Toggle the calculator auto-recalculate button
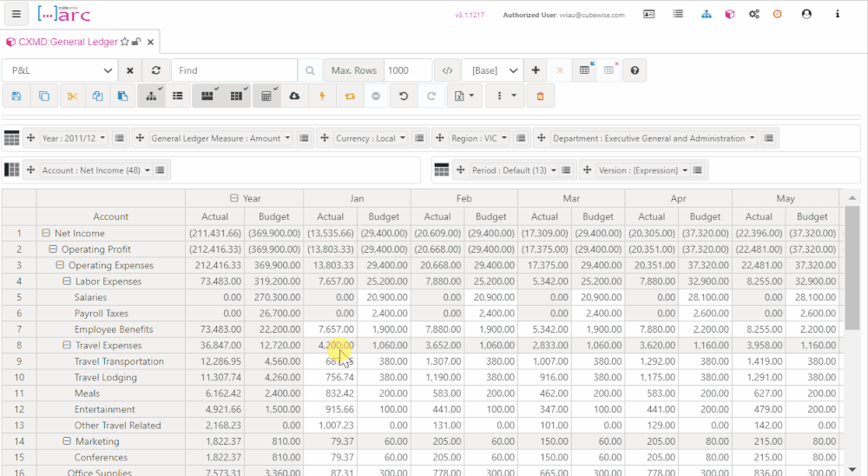This screenshot has width=868, height=476. pyautogui.click(x=266, y=96)
